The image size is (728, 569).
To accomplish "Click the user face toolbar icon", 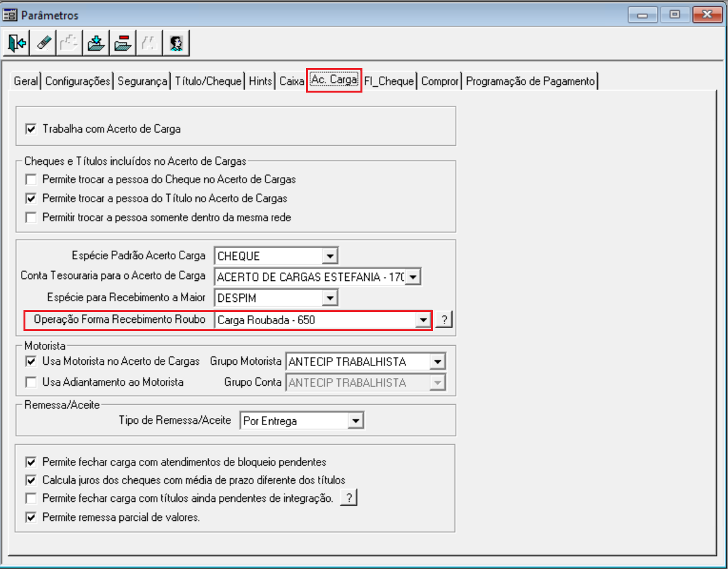I will click(x=176, y=43).
